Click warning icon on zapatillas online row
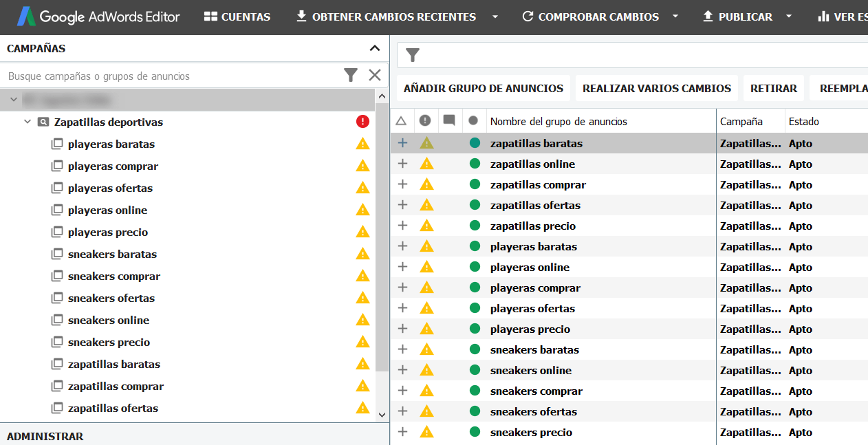The height and width of the screenshot is (445, 868). coord(426,164)
